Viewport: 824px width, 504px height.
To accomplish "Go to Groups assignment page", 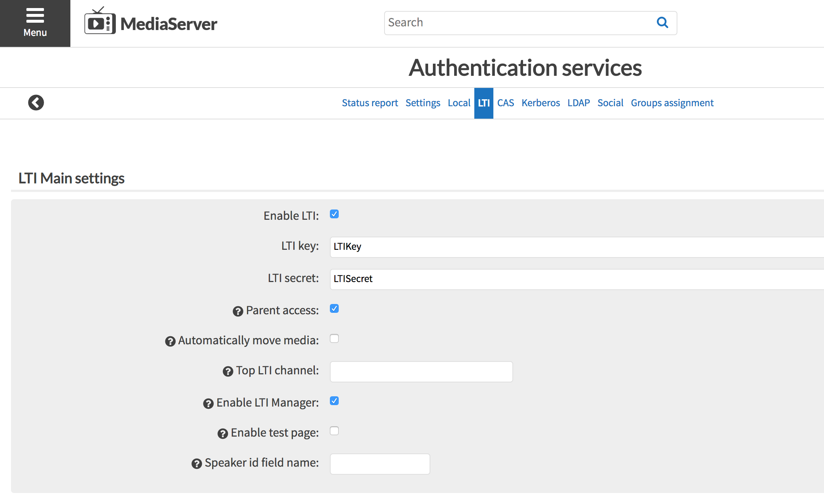I will click(672, 103).
